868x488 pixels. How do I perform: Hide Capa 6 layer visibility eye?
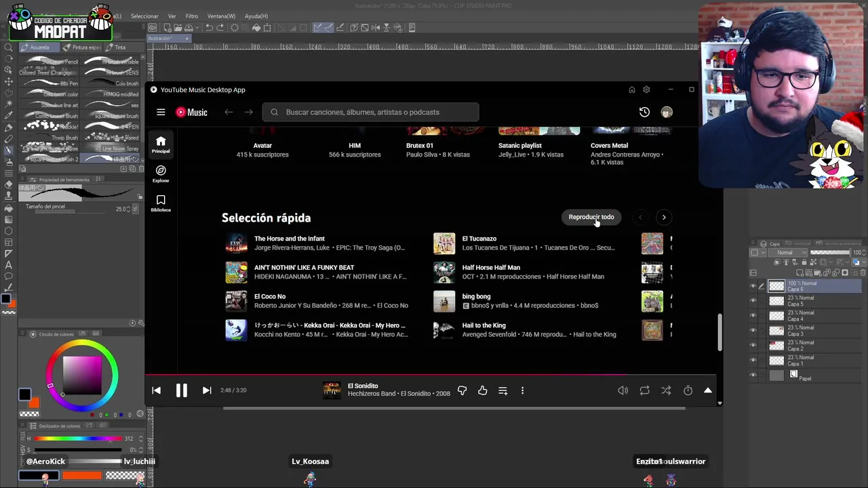point(753,287)
